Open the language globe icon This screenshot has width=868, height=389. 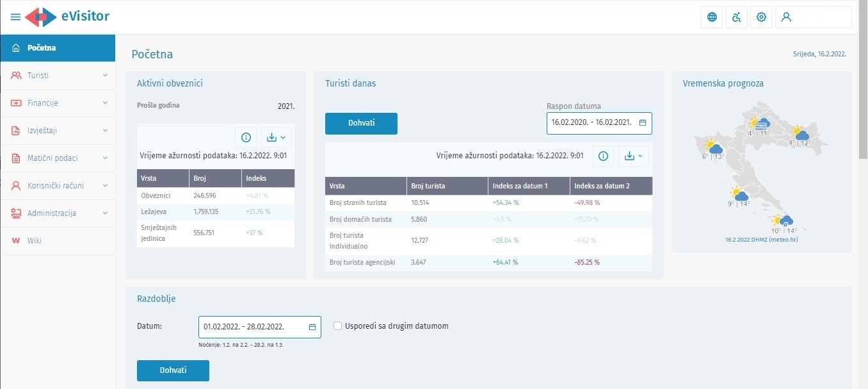[x=712, y=17]
